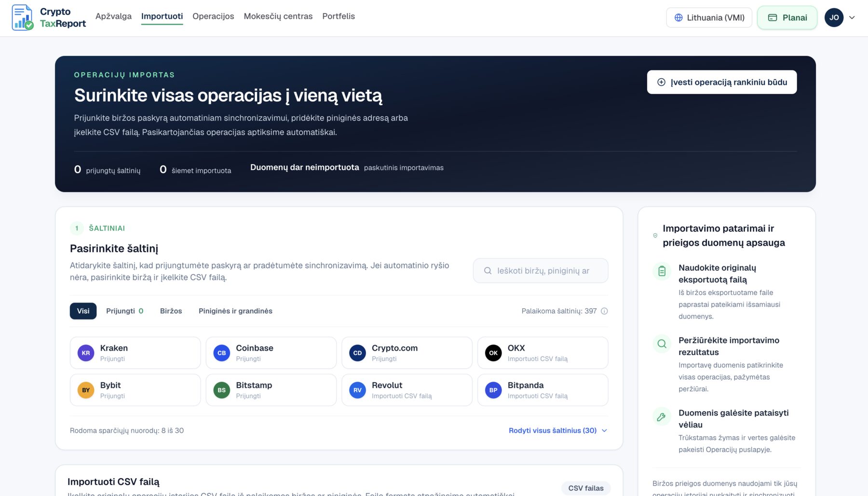The image size is (868, 496).
Task: Click the Bitpanda BP icon
Action: [x=493, y=390]
